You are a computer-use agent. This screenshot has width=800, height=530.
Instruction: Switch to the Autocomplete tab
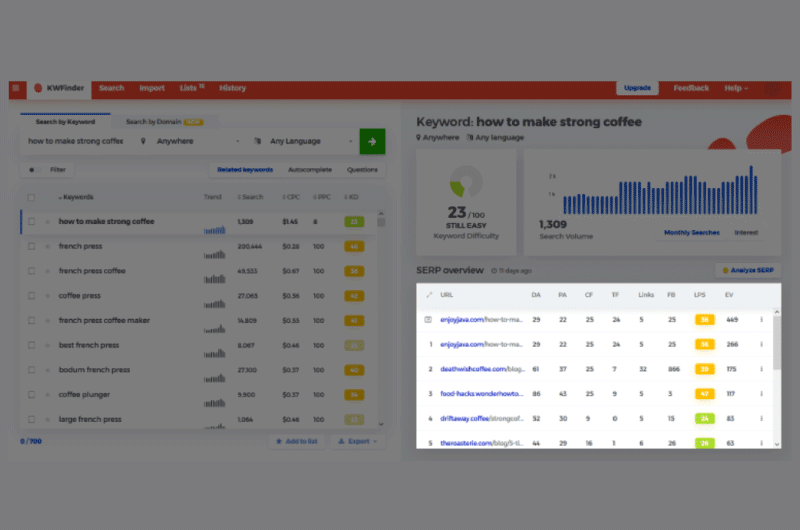pos(310,170)
